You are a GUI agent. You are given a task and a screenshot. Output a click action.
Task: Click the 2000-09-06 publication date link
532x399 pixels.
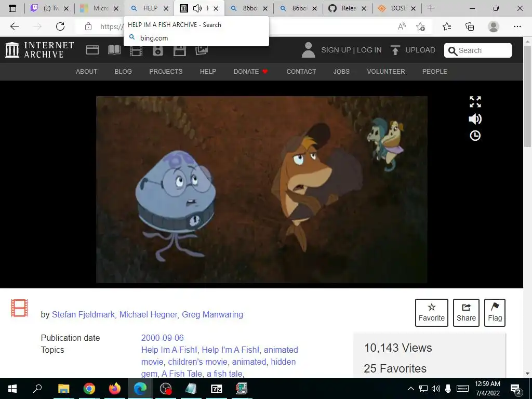163,338
